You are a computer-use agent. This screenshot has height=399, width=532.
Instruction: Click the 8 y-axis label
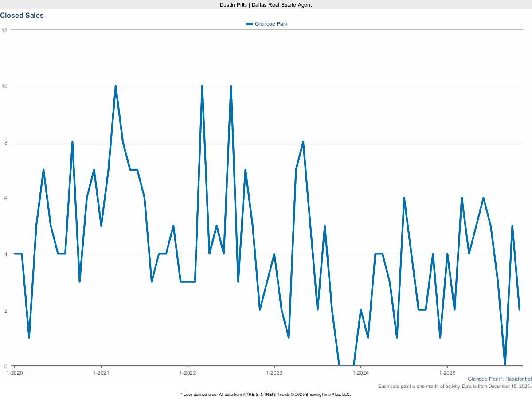pos(6,142)
